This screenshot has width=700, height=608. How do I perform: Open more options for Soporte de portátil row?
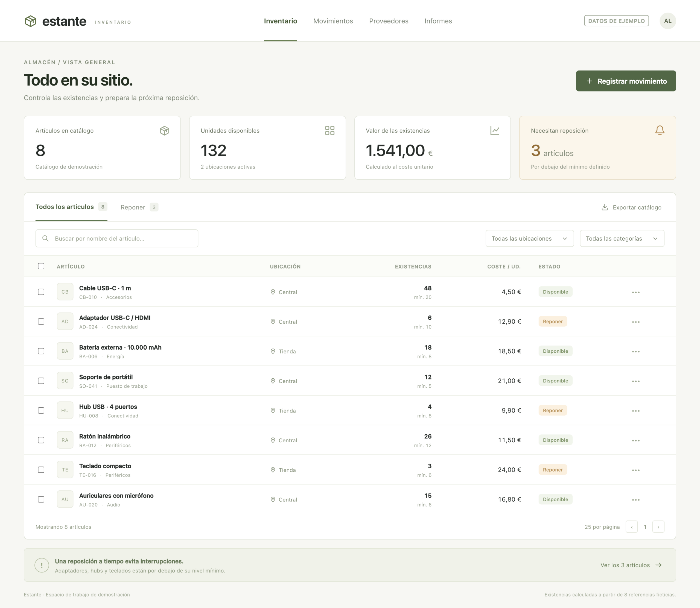636,381
